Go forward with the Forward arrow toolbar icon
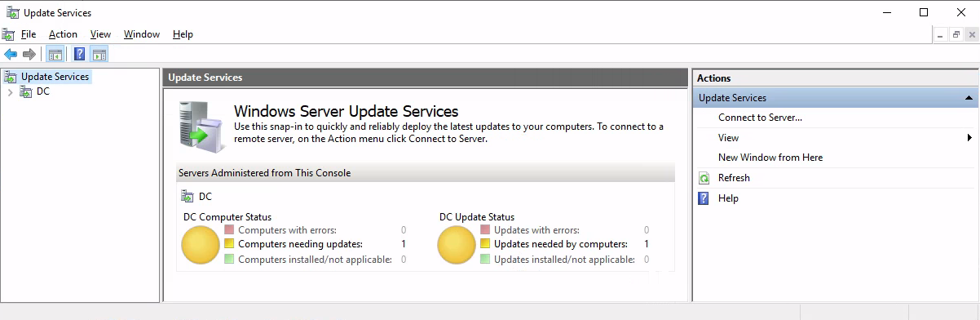 [29, 55]
